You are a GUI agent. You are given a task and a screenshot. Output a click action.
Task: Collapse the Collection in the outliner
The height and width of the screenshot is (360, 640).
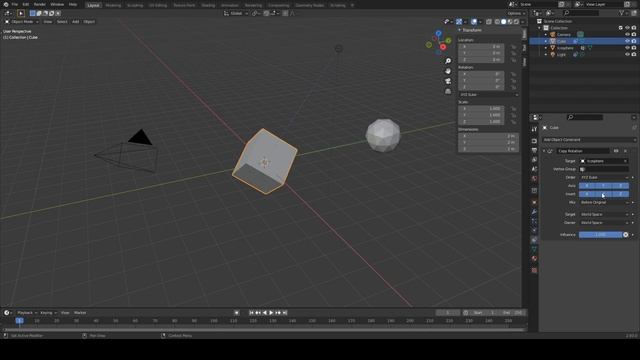coord(540,28)
